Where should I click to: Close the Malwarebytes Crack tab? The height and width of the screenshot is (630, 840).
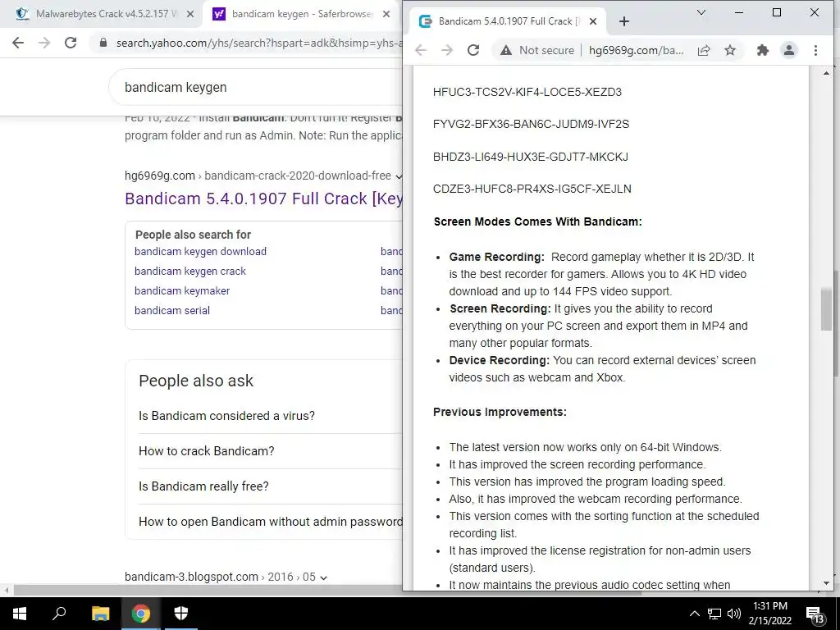pyautogui.click(x=190, y=14)
